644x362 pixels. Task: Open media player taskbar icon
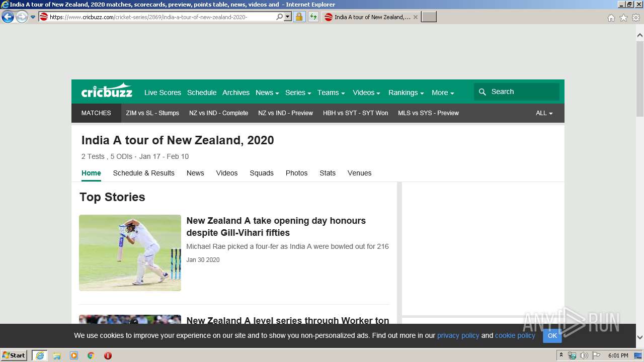[x=74, y=355]
